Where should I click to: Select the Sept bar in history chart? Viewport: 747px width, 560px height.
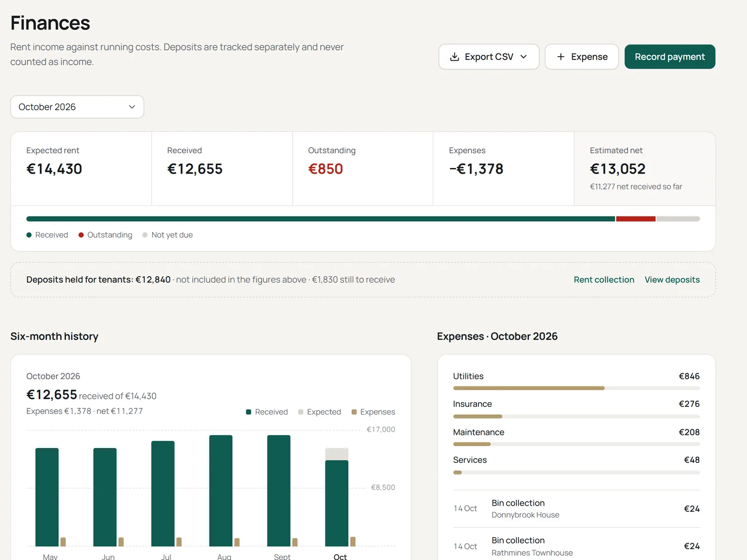pos(279,491)
